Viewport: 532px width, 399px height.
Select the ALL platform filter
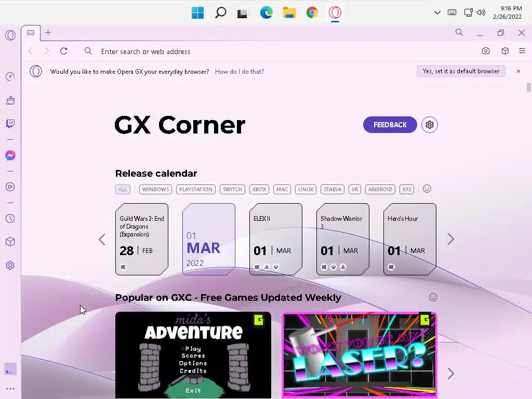point(123,189)
